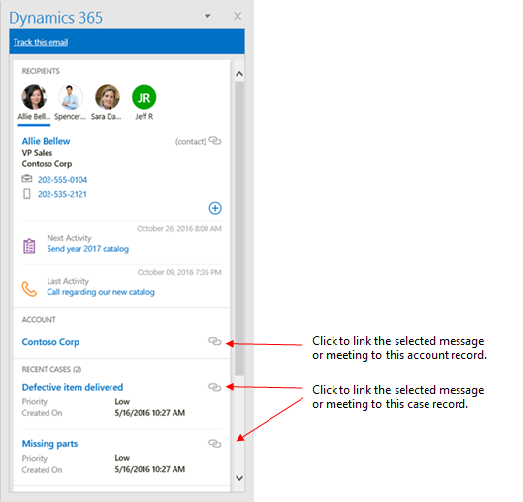This screenshot has width=523, height=502.
Task: Open the Contoso Corp account link
Action: pos(50,342)
